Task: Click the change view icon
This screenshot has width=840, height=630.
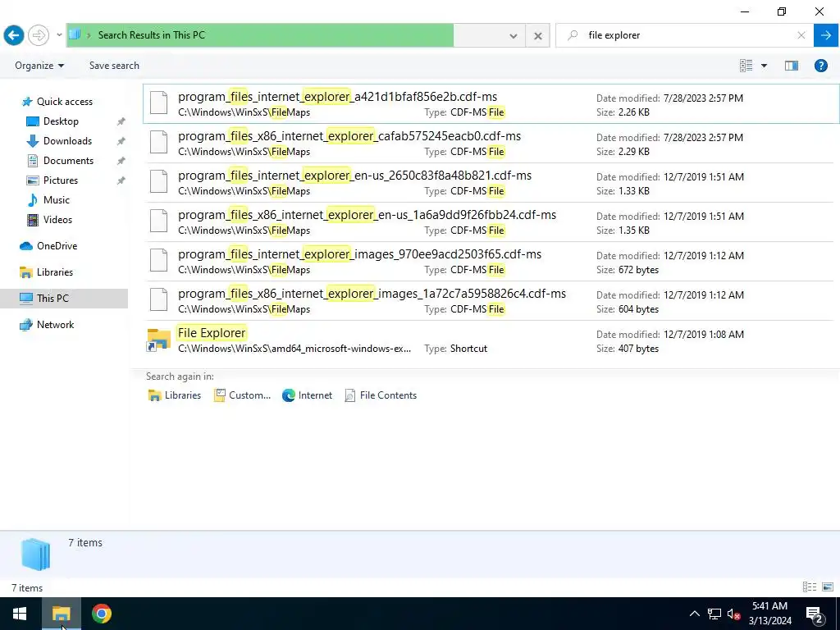Action: 746,66
